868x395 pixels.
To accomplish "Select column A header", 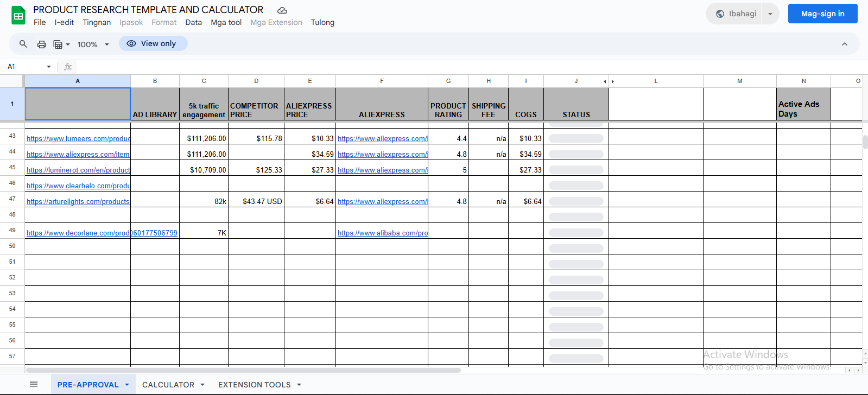I will pyautogui.click(x=78, y=81).
